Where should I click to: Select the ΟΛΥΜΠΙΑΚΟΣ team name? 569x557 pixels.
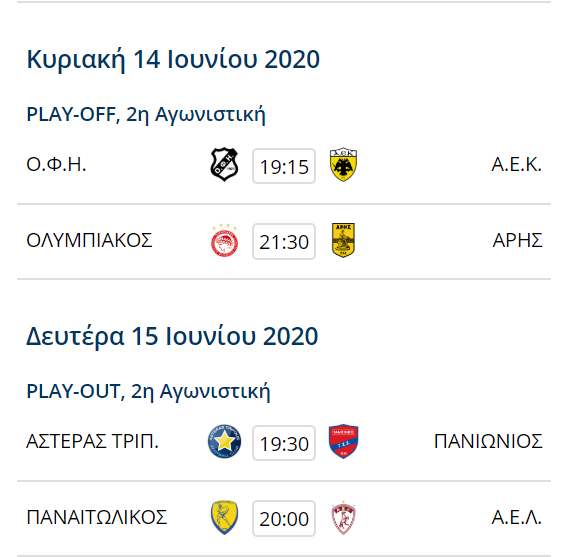coord(89,240)
